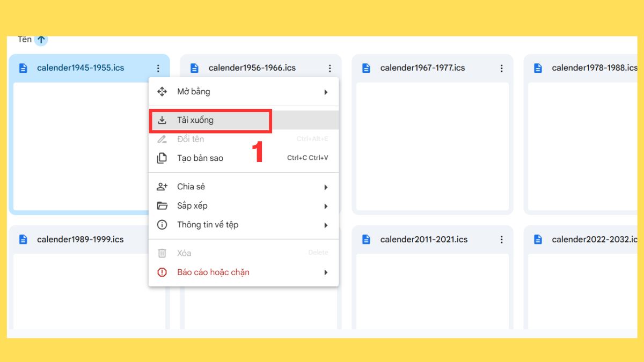Click the Tên sort direction arrow

pos(41,40)
